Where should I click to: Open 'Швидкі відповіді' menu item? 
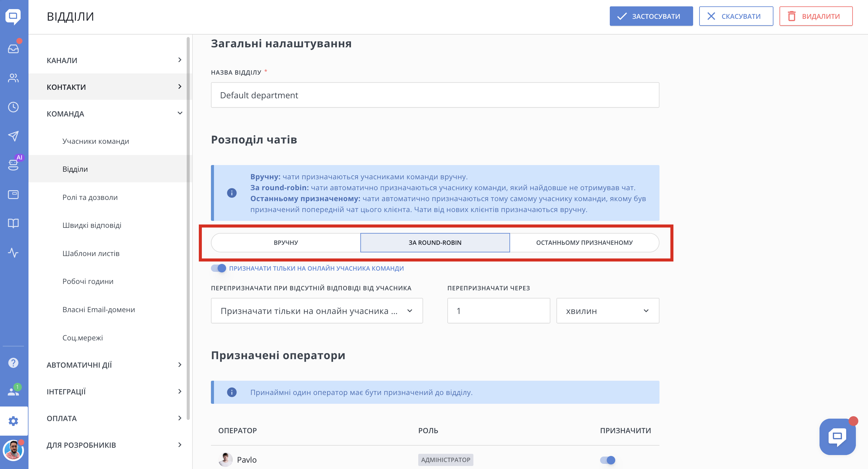(x=92, y=225)
